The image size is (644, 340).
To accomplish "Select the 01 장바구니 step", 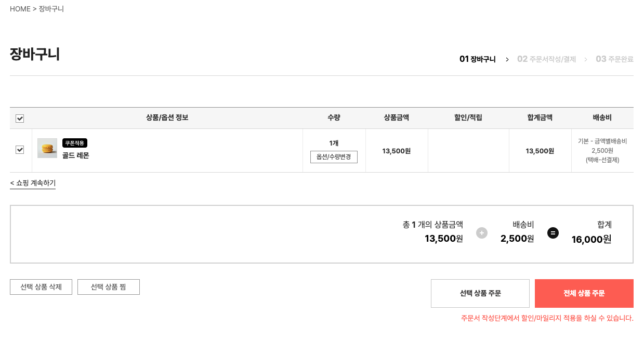I will (477, 59).
